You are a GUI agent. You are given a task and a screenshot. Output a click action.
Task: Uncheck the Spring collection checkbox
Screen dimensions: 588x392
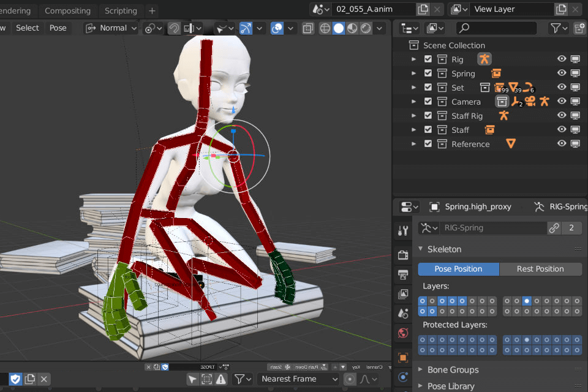(x=428, y=73)
